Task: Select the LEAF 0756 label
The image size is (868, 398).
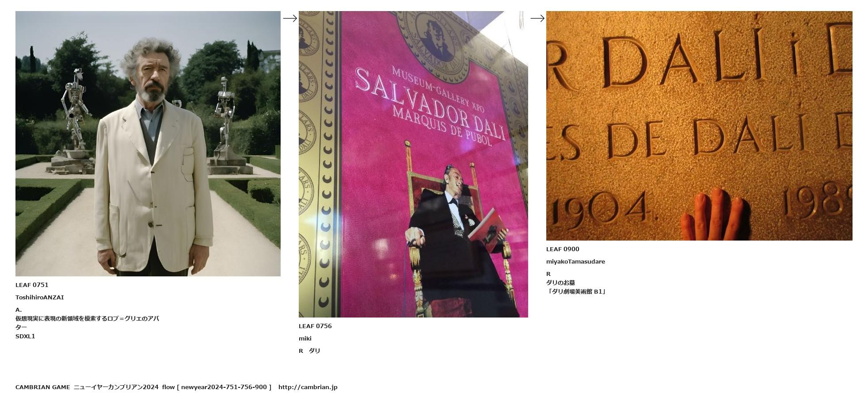Action: [x=315, y=326]
